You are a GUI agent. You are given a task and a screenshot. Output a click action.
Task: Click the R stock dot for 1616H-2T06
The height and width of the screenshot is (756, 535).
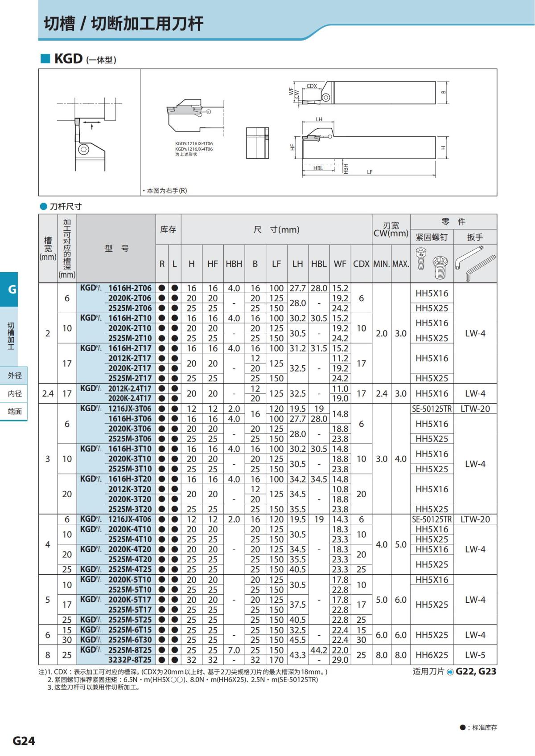(162, 288)
